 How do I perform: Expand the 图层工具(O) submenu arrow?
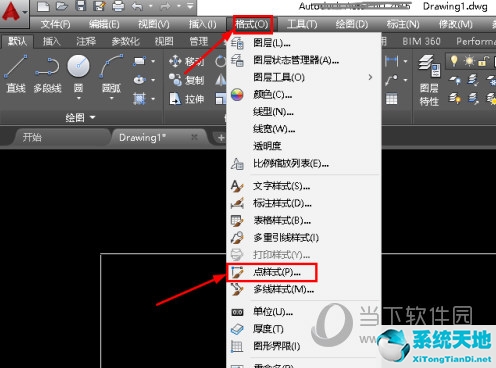(x=370, y=77)
